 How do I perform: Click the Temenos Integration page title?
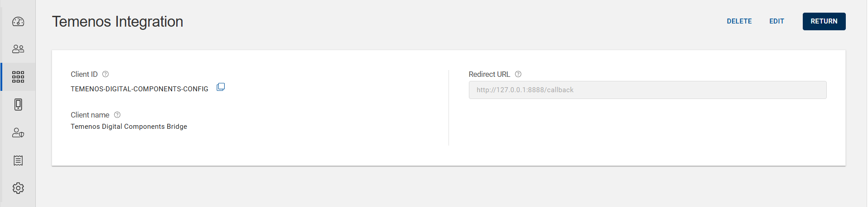pyautogui.click(x=117, y=22)
